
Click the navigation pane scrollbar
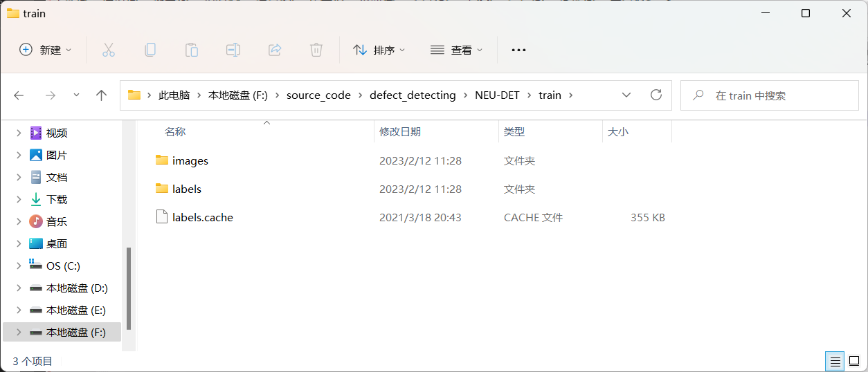(x=129, y=288)
